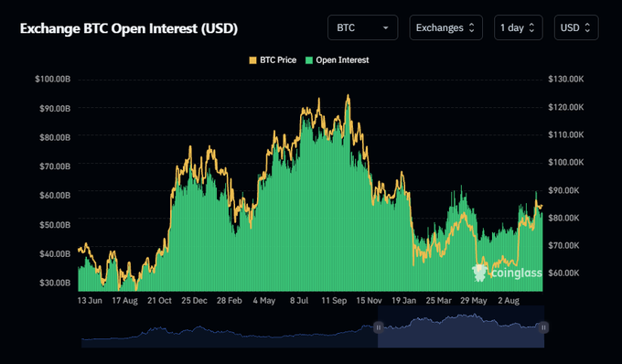The height and width of the screenshot is (364, 622).
Task: Click the $110.00K right axis label
Action: (566, 134)
